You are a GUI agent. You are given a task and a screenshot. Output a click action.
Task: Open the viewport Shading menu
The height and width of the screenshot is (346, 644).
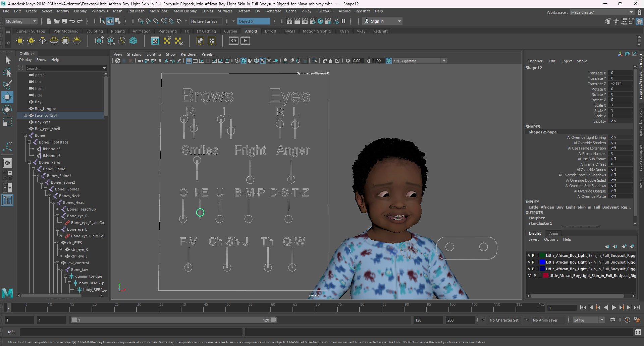point(134,54)
